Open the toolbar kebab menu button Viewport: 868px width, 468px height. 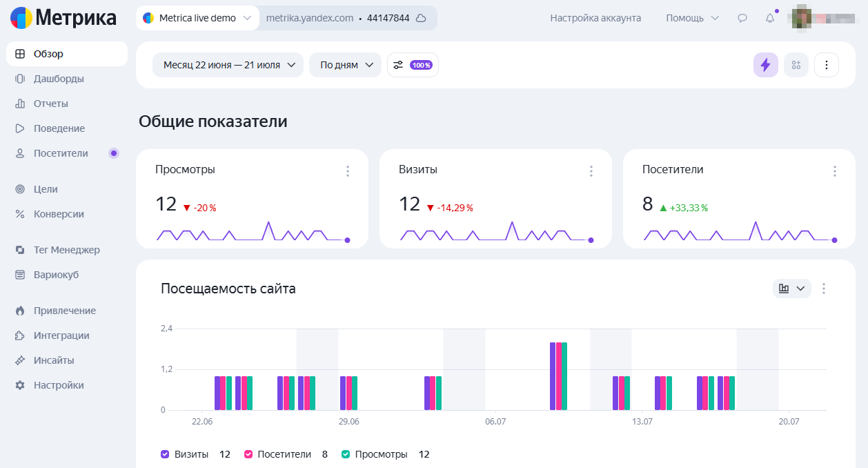[x=827, y=65]
